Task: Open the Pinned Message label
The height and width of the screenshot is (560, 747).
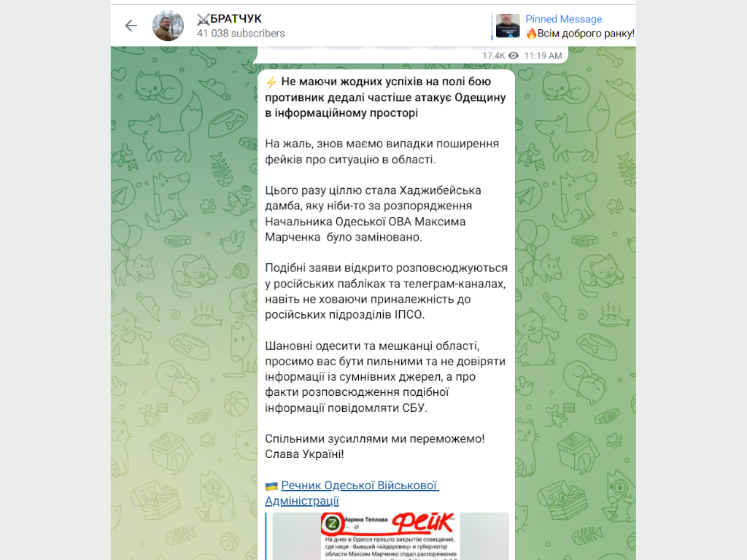Action: tap(564, 19)
